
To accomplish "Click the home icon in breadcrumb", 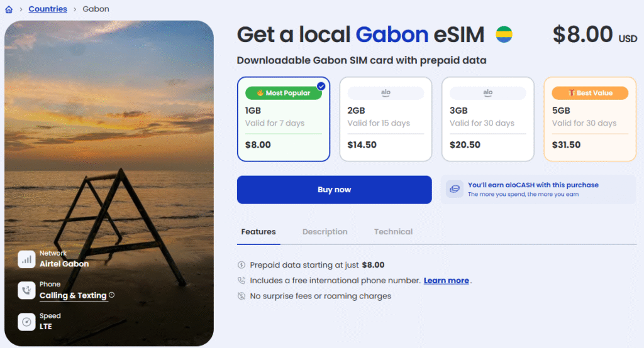I will 9,9.
